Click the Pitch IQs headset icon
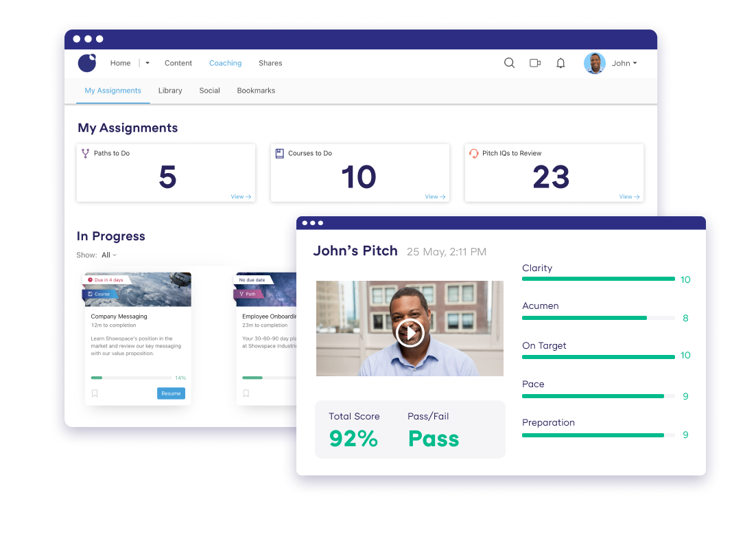The image size is (756, 541). pos(474,154)
